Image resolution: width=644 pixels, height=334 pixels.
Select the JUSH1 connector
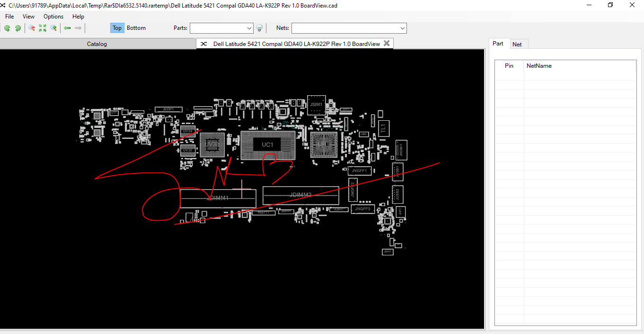(338, 209)
